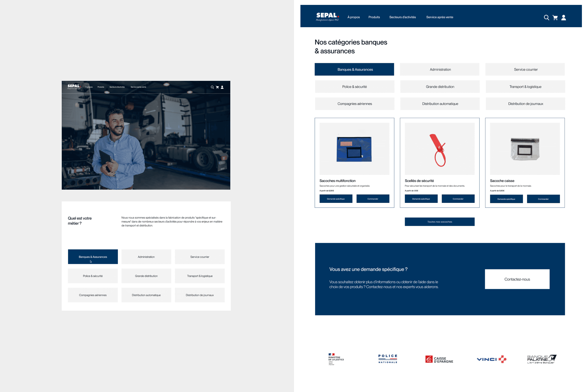Click the large SEPAL logo in header
Image resolution: width=588 pixels, height=392 pixels.
[327, 16]
